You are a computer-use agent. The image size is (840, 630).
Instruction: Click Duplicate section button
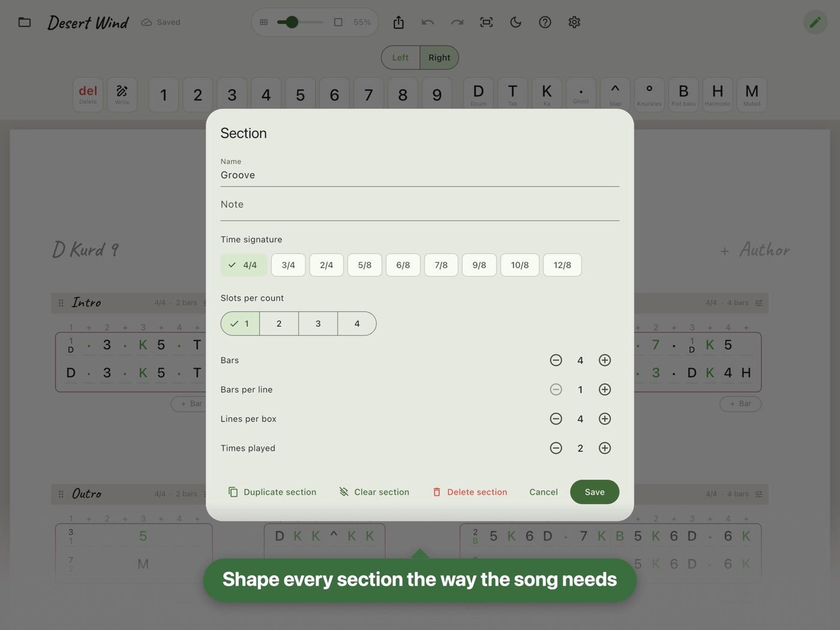click(x=272, y=493)
